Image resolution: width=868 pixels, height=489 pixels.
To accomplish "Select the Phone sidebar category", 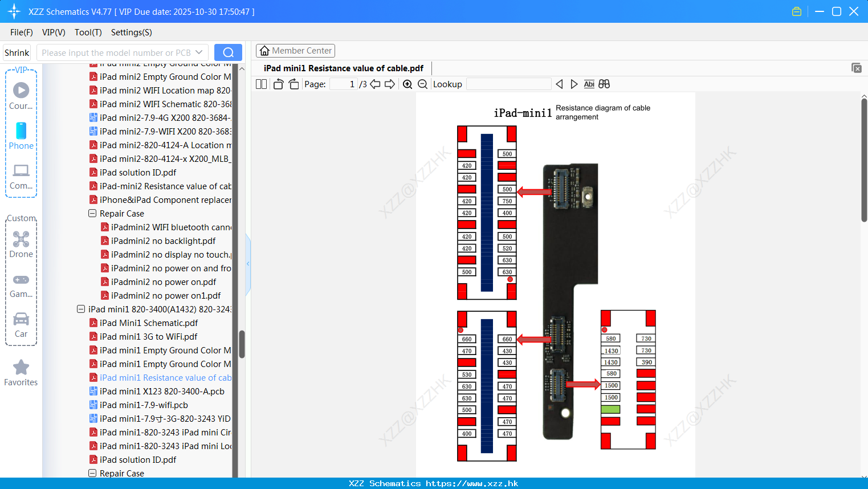I will tap(21, 136).
